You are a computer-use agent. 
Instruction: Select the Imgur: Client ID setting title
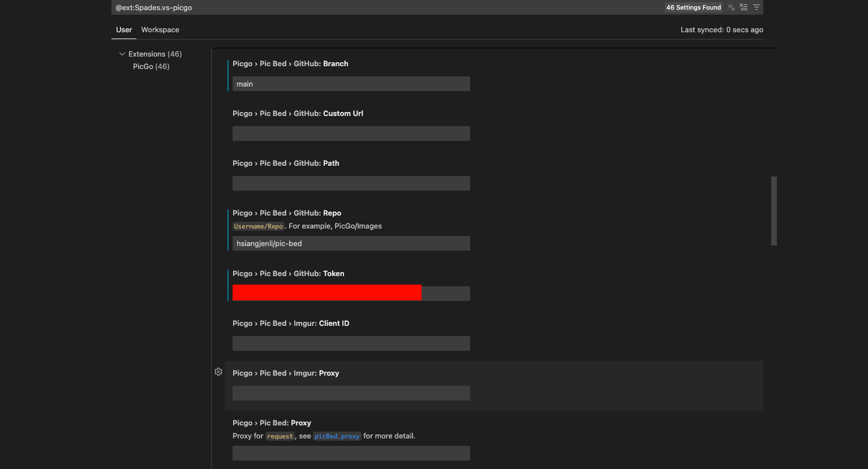coord(291,323)
